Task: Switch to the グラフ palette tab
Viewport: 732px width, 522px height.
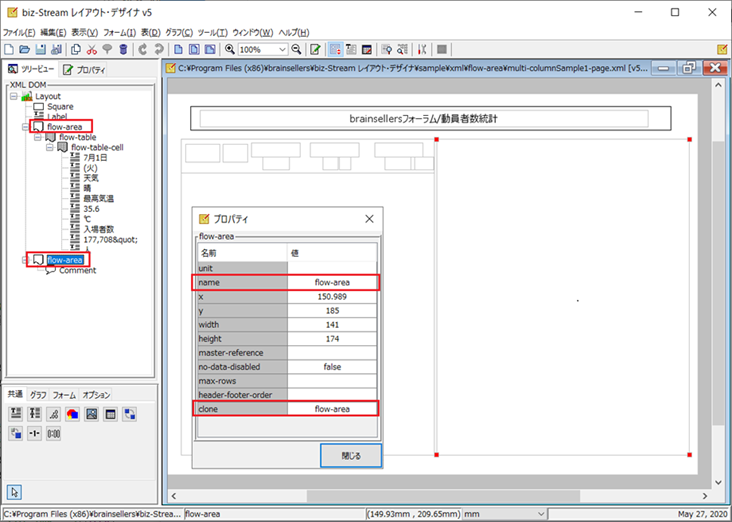Action: (38, 395)
